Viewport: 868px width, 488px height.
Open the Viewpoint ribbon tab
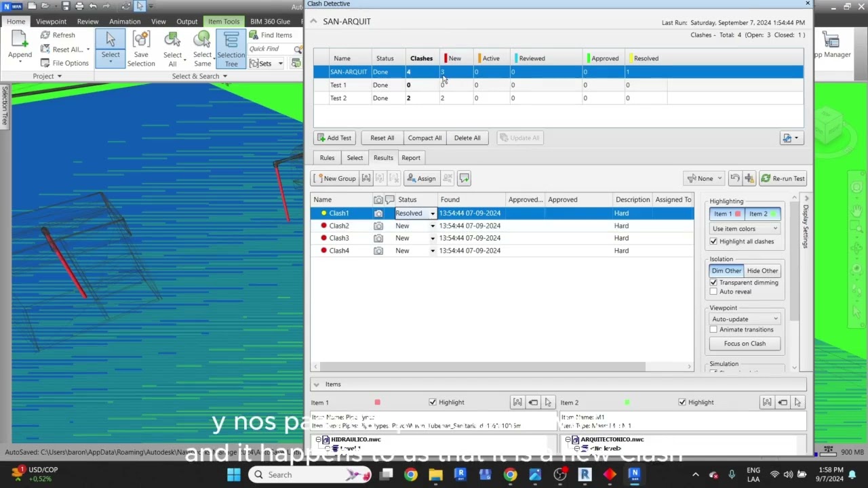click(x=51, y=22)
